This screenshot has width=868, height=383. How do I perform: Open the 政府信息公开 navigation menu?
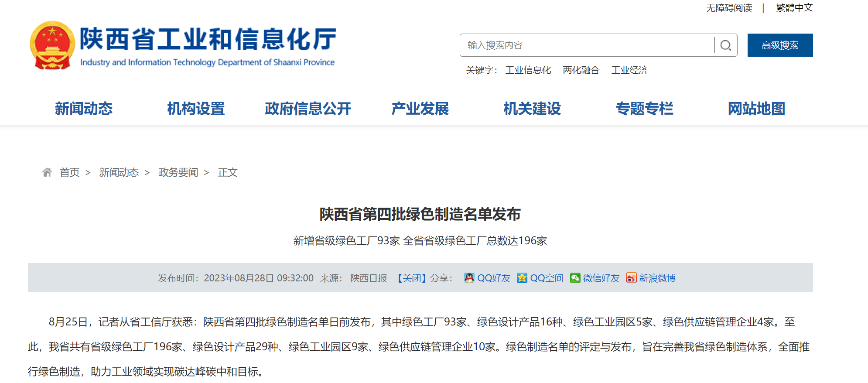[x=308, y=109]
